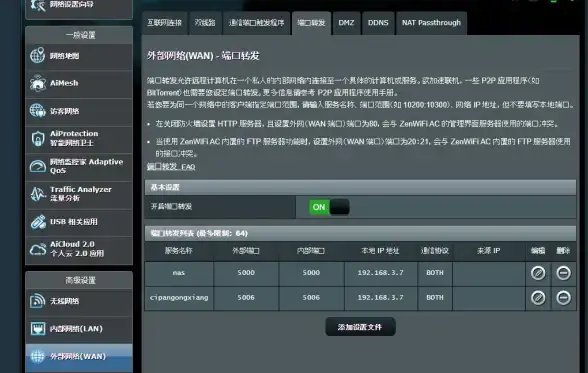Switch to the 互联网连接 tab
This screenshot has height=373, width=588.
pyautogui.click(x=164, y=23)
